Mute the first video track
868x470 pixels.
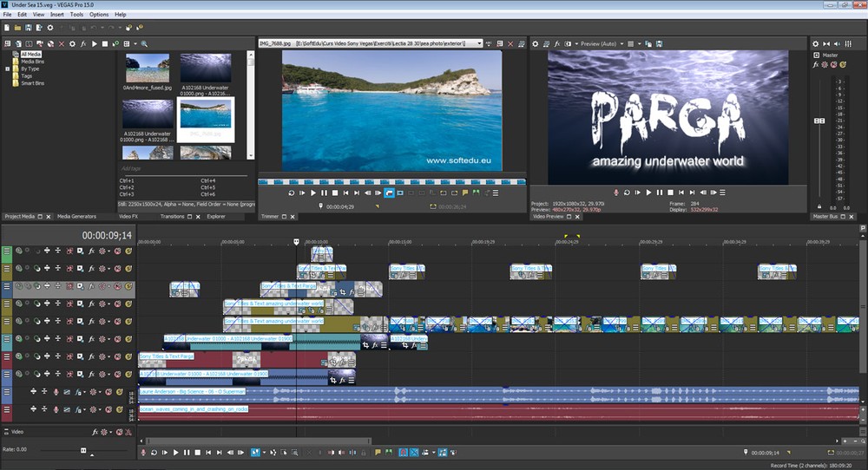point(117,251)
